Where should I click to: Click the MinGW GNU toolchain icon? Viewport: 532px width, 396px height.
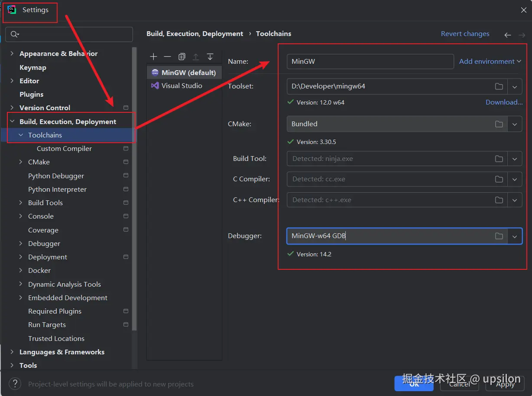point(155,72)
